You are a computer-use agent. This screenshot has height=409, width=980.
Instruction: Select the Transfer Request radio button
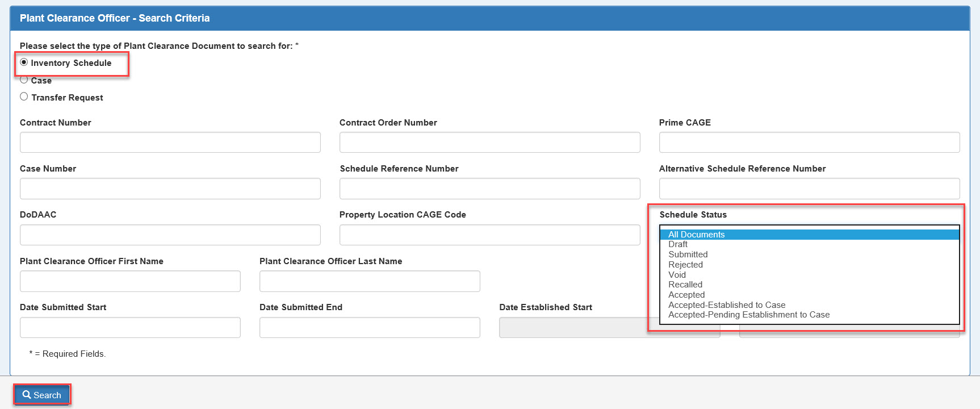[24, 97]
